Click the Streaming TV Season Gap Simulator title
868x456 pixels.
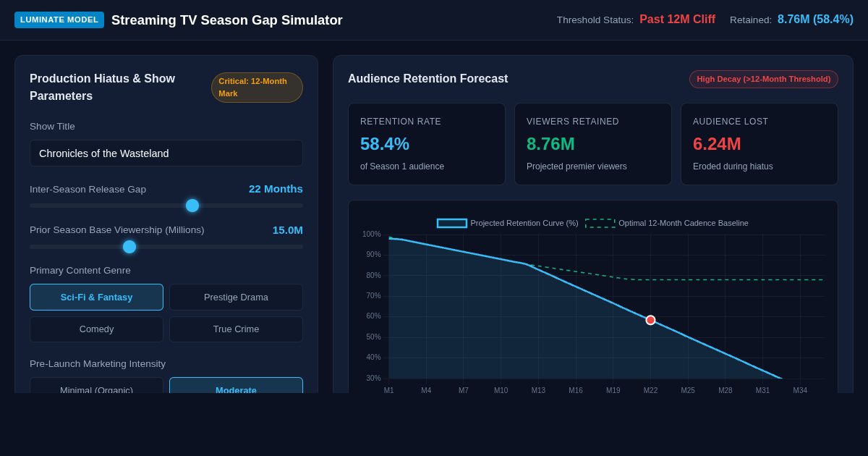227,20
